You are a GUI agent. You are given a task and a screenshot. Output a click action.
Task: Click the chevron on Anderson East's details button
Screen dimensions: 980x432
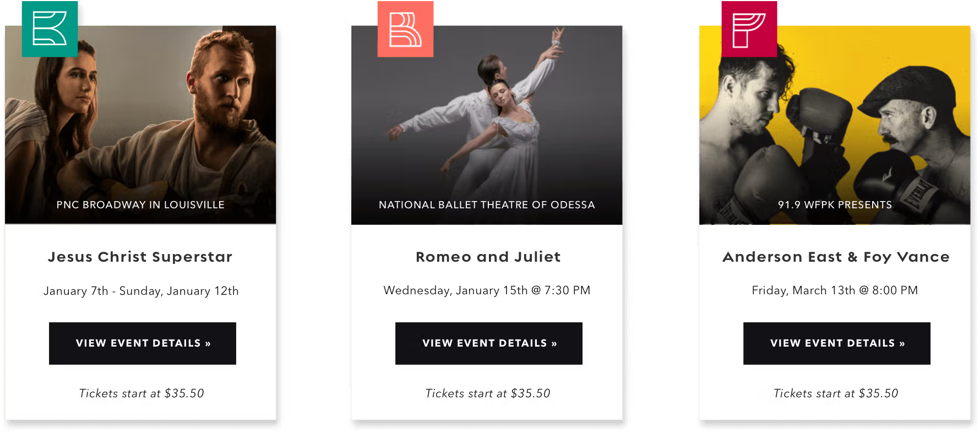click(x=901, y=343)
